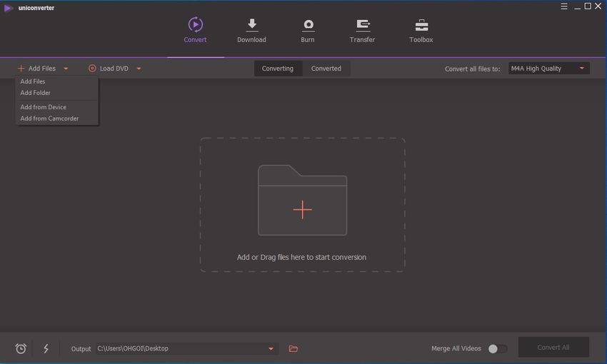The height and width of the screenshot is (364, 607).
Task: Open the hamburger menu in title bar
Action: (x=564, y=6)
